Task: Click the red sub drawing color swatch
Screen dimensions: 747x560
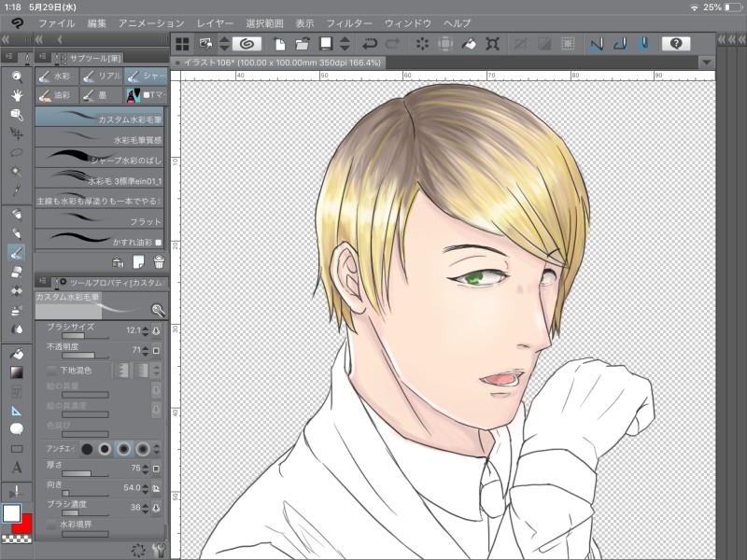Action: click(25, 524)
